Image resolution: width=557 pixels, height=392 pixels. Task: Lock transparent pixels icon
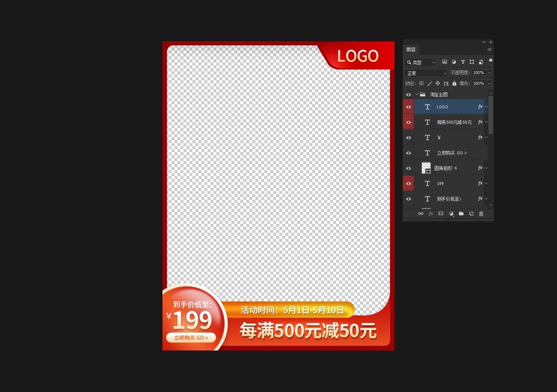click(x=421, y=83)
